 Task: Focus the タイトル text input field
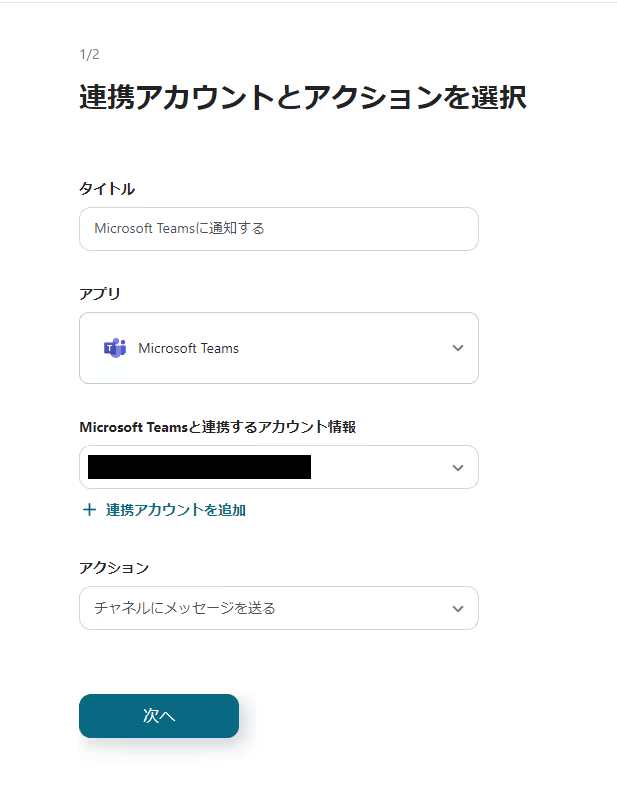(x=279, y=229)
